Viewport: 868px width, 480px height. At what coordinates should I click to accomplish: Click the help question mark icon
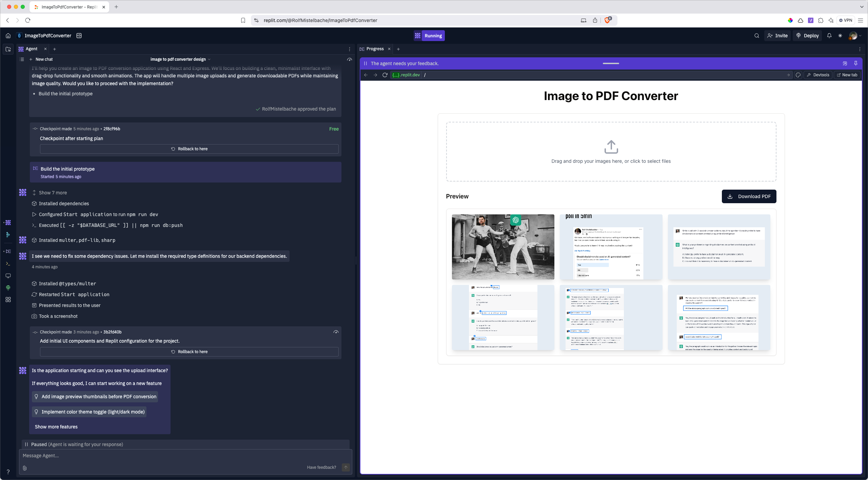coord(8,472)
